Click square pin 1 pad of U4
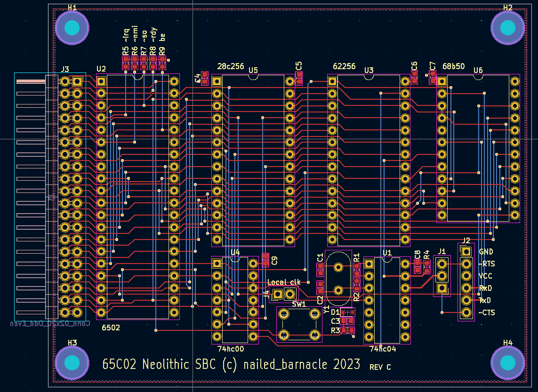Image resolution: width=538 pixels, height=392 pixels. point(217,264)
